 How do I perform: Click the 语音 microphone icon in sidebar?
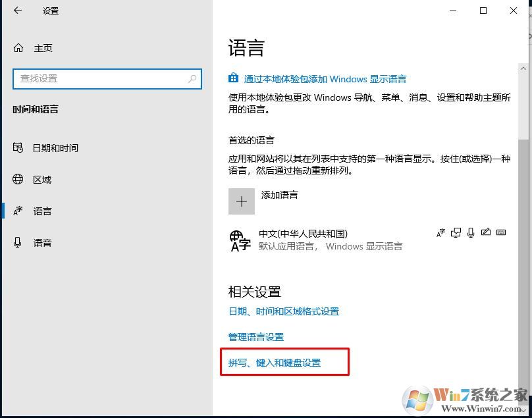18,242
